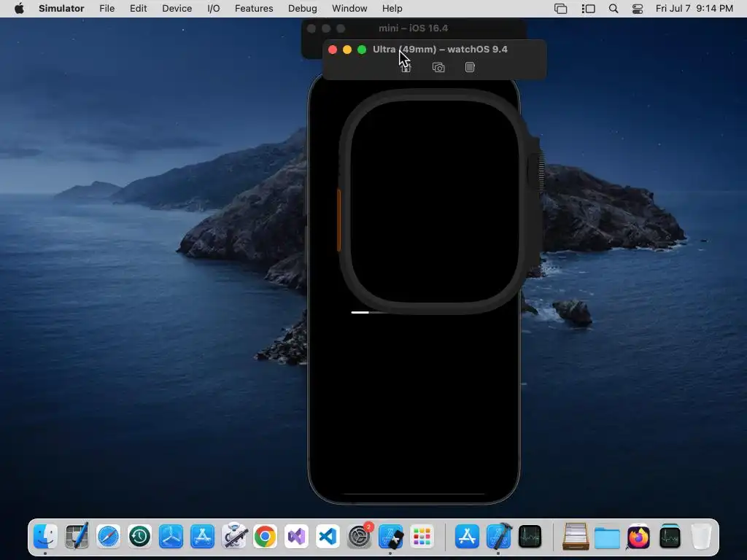Click the black Apple Watch Ultra screen

click(435, 201)
